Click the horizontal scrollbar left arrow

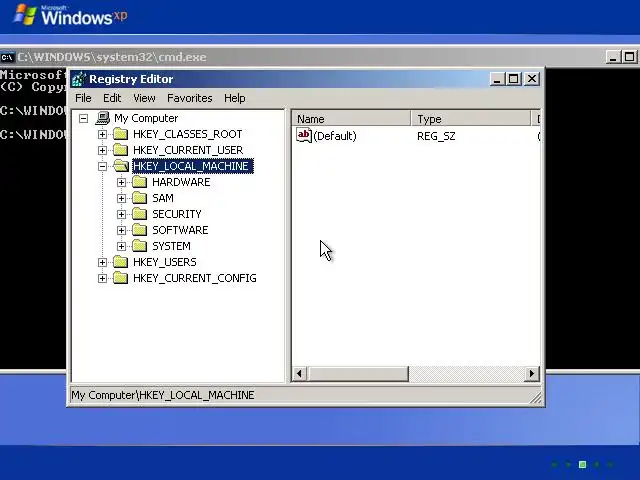pyautogui.click(x=299, y=373)
